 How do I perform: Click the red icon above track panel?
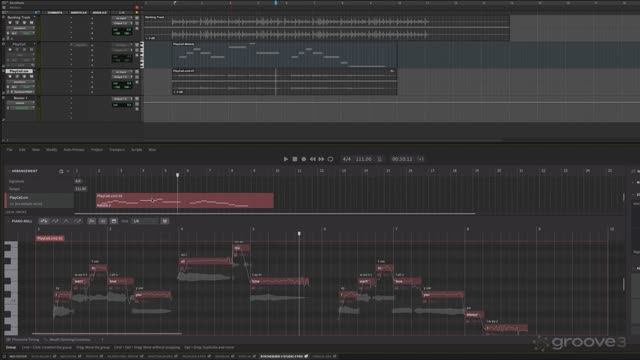(137, 7)
